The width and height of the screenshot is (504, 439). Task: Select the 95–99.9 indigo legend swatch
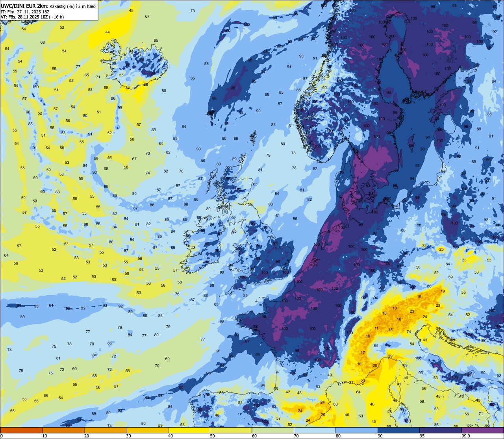441,430
